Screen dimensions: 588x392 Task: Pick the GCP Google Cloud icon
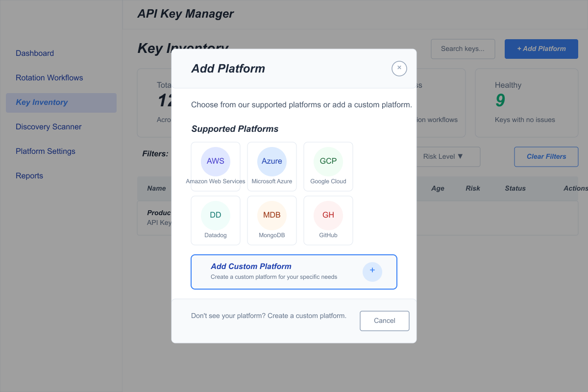pos(328,161)
